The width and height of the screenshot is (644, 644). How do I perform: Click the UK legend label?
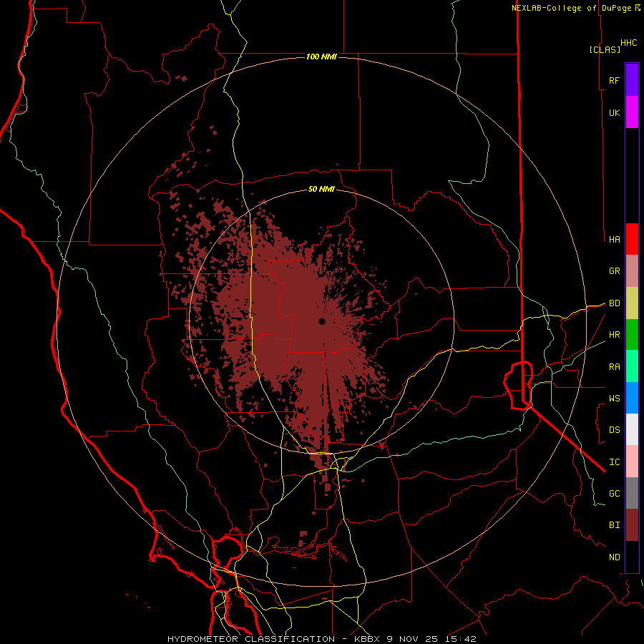coord(615,112)
